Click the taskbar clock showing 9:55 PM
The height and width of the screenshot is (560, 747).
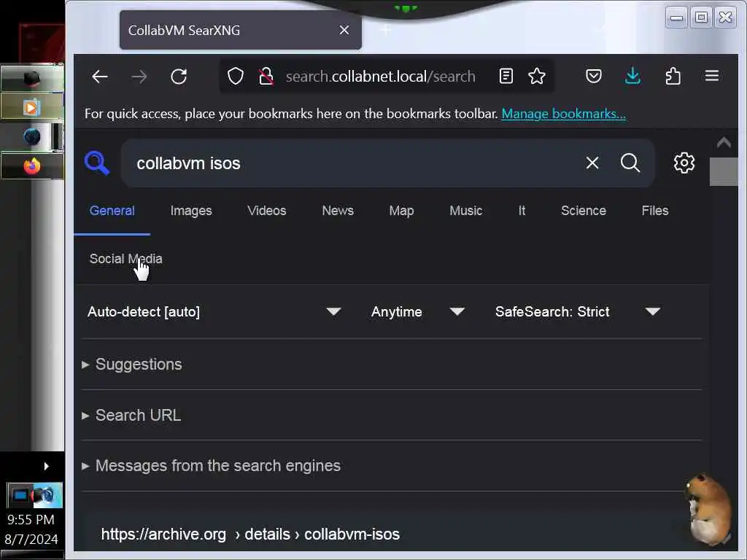click(31, 519)
